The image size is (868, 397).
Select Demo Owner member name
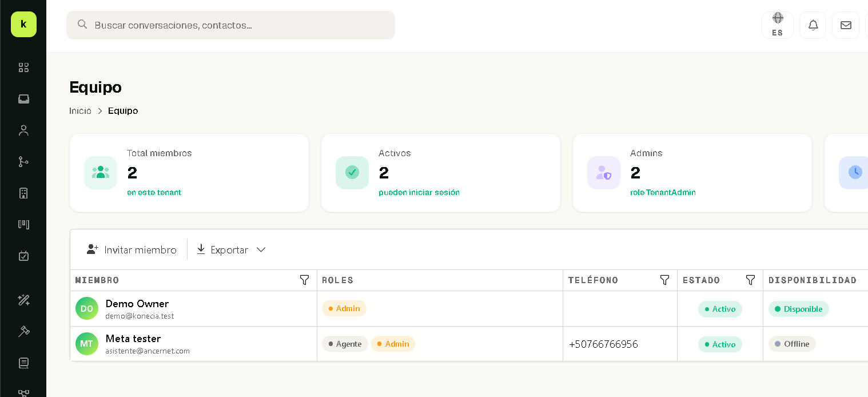(x=137, y=304)
